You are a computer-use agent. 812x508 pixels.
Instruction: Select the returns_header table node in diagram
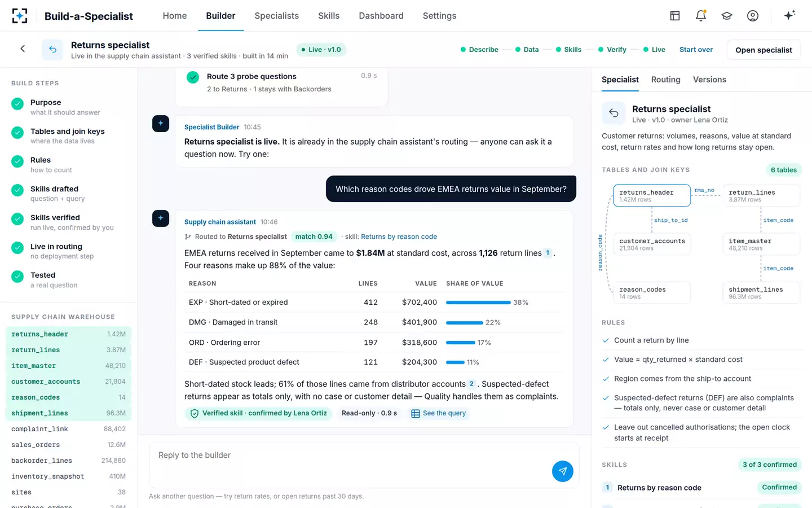tap(652, 196)
